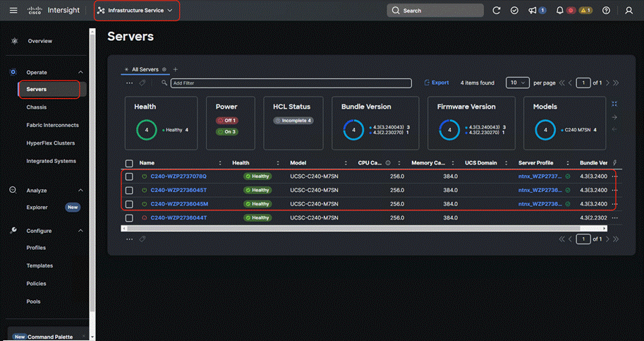Click the Add Filter input field
The height and width of the screenshot is (341, 644).
291,83
